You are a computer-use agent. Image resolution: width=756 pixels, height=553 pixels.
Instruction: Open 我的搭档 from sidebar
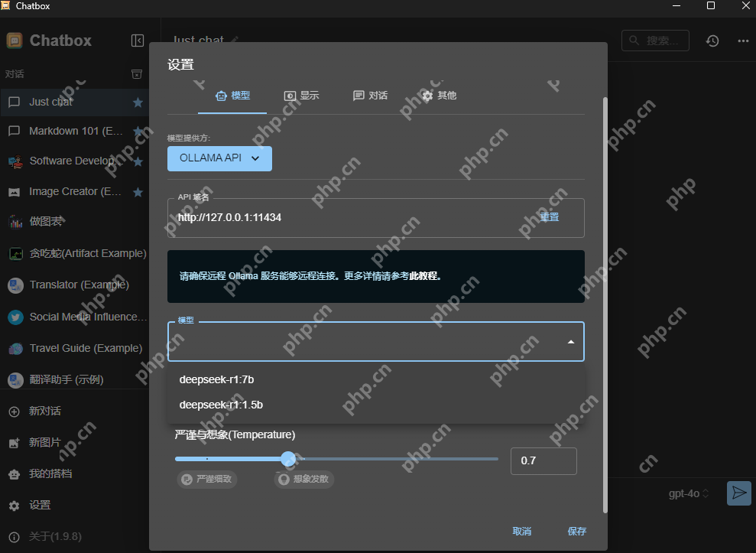[75, 474]
